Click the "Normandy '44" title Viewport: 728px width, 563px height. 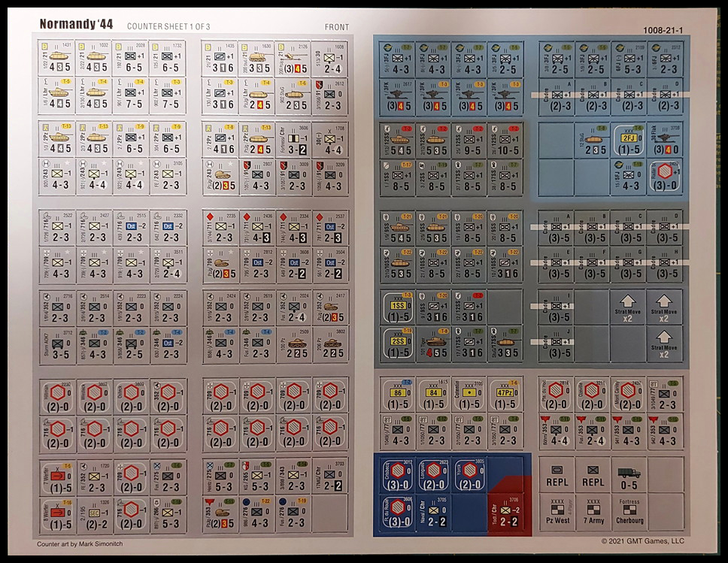76,24
